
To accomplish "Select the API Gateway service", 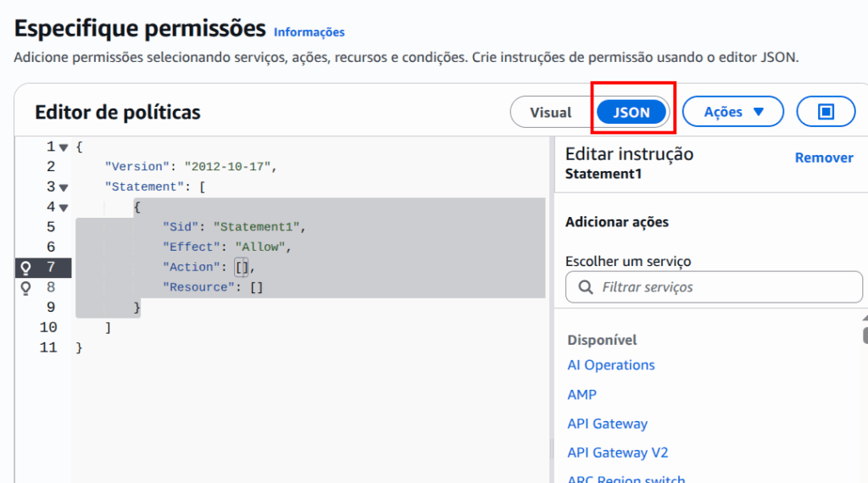I will pyautogui.click(x=607, y=424).
